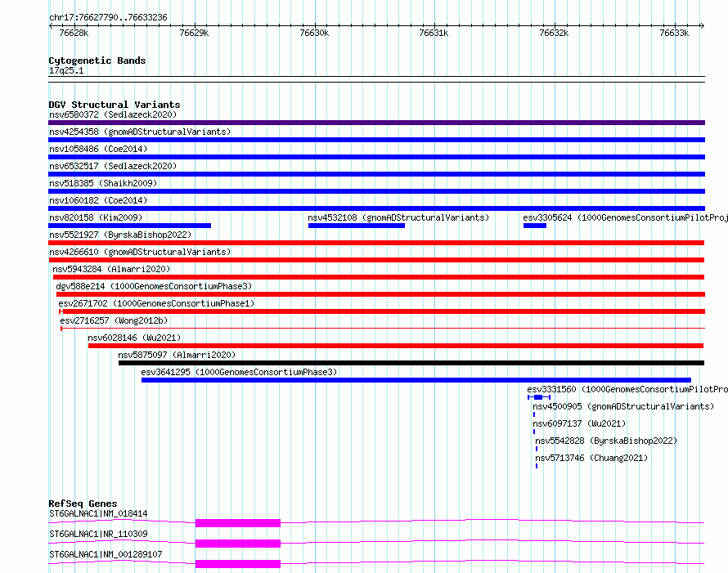Open the nsv6532517 (Sedlazeck2020) variant
Screen dimensions: 728x573
[113, 166]
